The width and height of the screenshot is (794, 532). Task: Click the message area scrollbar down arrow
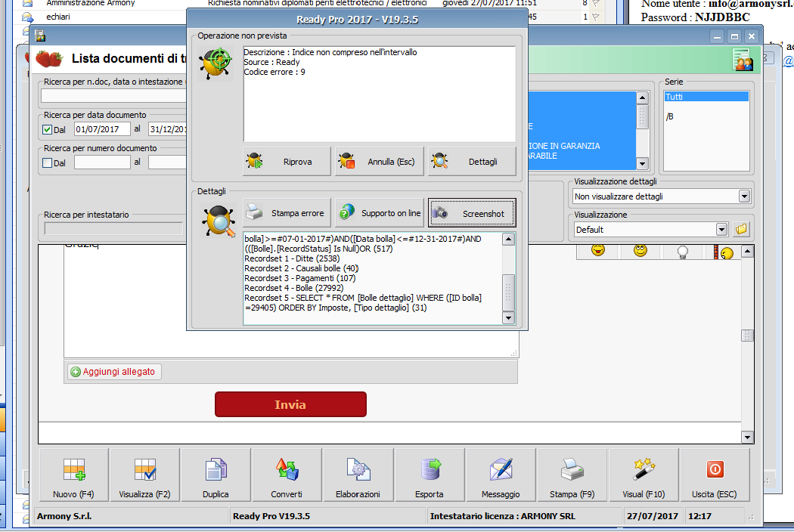pyautogui.click(x=747, y=437)
